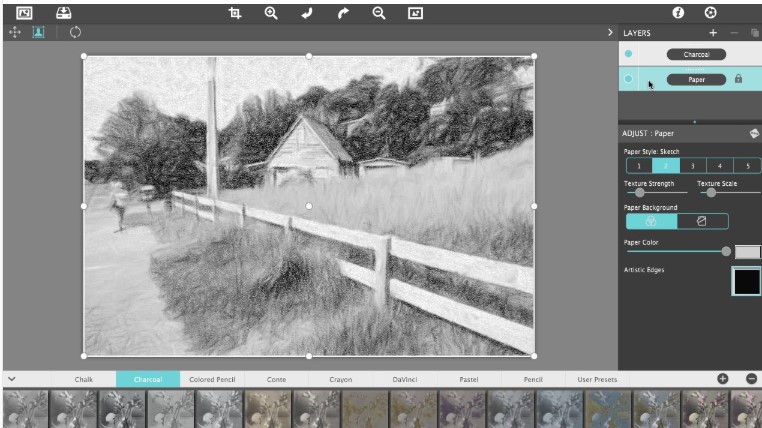This screenshot has width=762, height=428.
Task: Open the Pastel presets tab
Action: [469, 379]
